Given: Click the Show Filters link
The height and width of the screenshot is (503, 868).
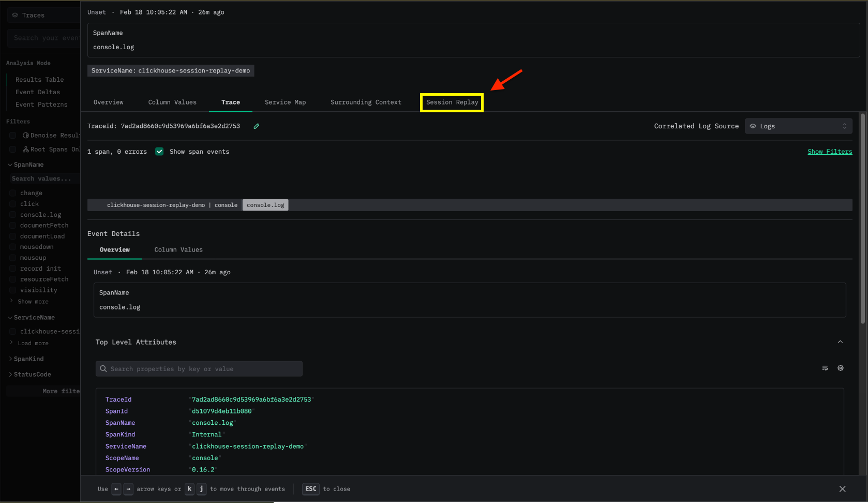Looking at the screenshot, I should (x=830, y=151).
